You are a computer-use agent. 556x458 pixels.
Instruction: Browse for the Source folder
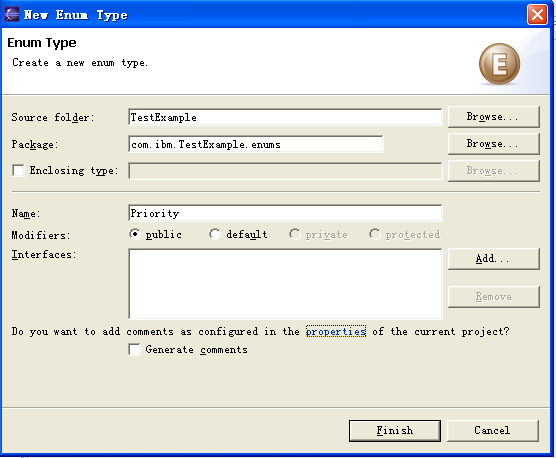(494, 117)
